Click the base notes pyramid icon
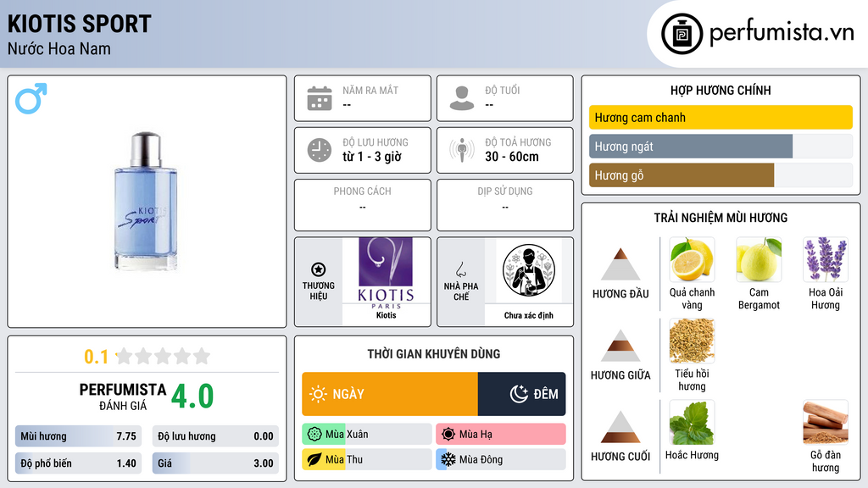Viewport: 868px width, 488px height. [620, 427]
